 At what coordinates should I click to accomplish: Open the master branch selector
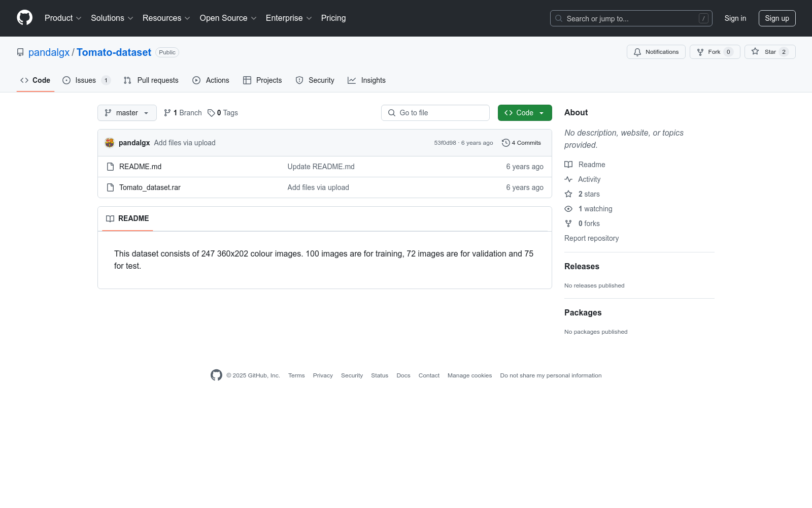point(127,113)
